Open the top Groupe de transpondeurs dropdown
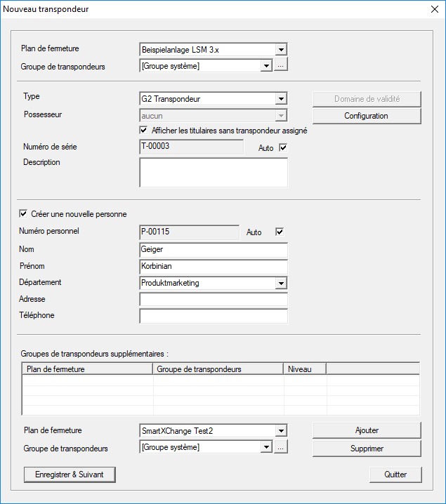The image size is (446, 504). click(266, 66)
